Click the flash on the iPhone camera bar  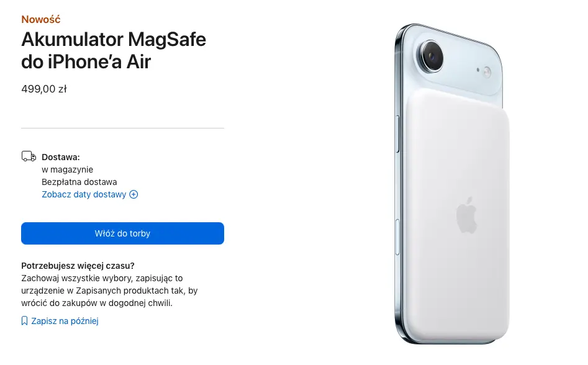[487, 72]
